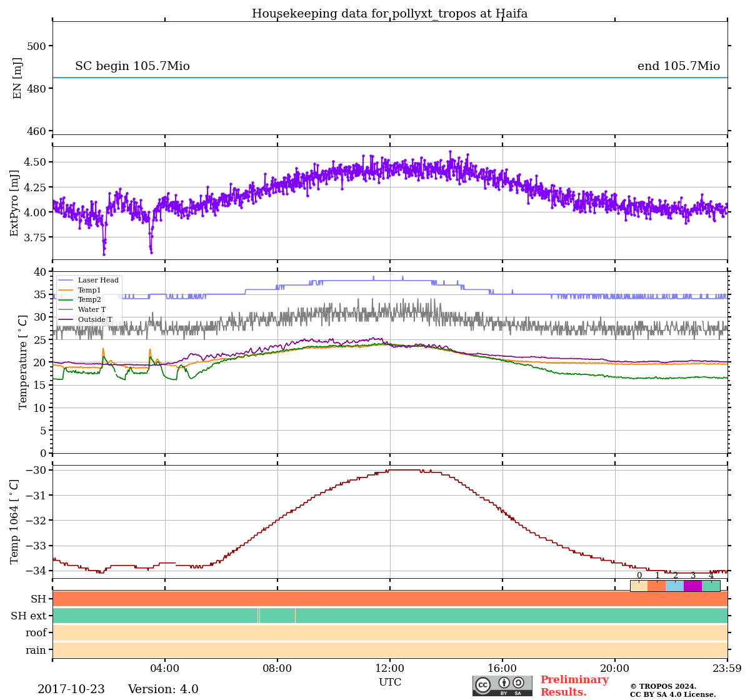The width and height of the screenshot is (750, 700).
Task: Click the 'SC begin 105.7Mio' annotation
Action: point(132,67)
